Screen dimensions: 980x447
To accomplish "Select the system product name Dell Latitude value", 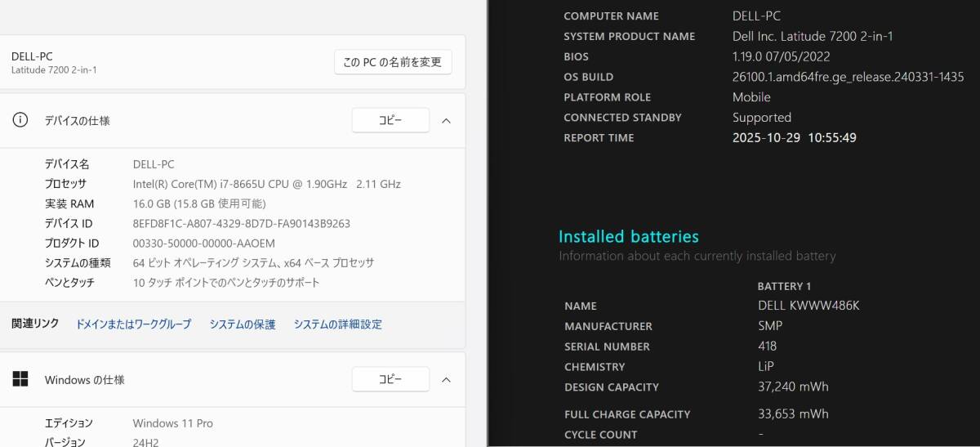I will 813,36.
